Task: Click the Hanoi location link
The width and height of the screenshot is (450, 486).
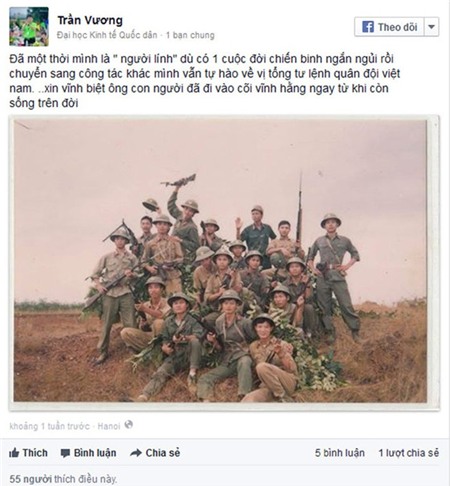Action: click(109, 426)
